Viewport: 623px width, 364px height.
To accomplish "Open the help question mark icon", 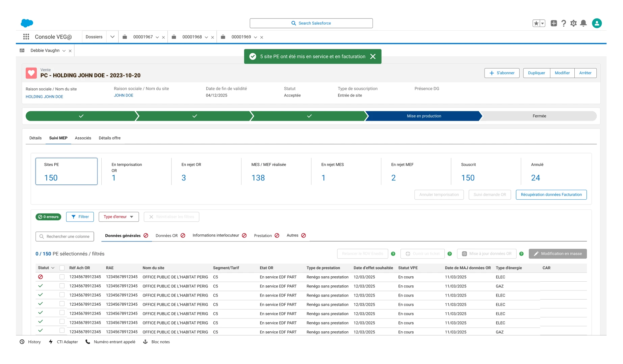I will [564, 23].
